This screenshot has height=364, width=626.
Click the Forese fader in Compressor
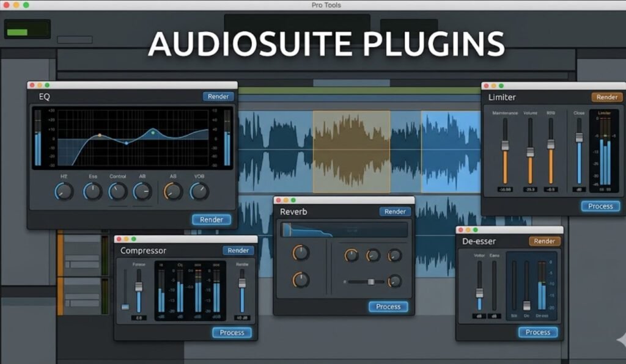[139, 286]
